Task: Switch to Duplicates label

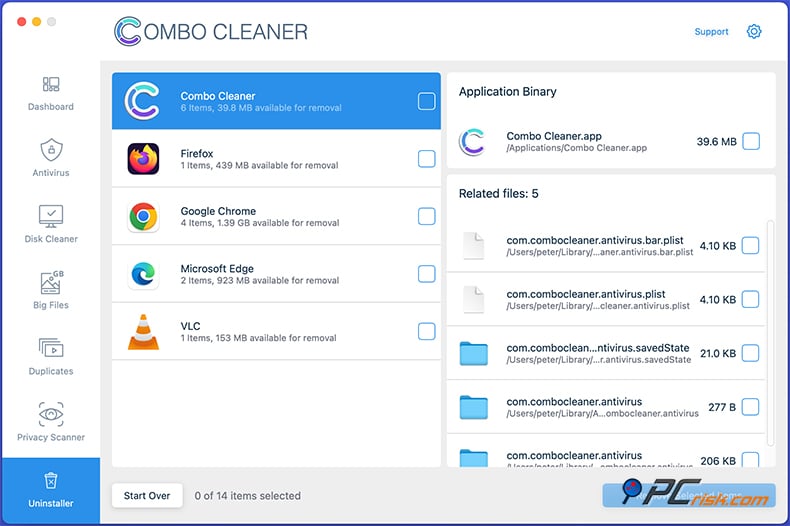Action: click(x=51, y=371)
